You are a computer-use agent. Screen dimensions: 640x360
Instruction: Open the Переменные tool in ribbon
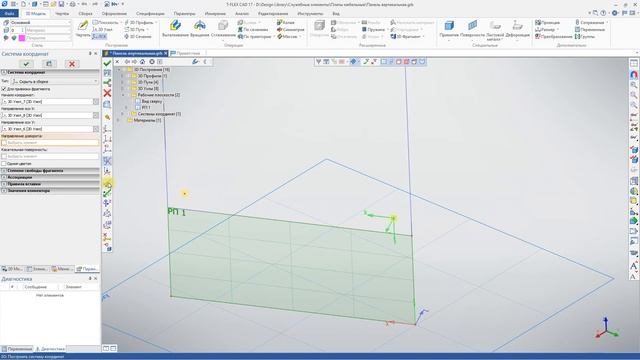(590, 29)
